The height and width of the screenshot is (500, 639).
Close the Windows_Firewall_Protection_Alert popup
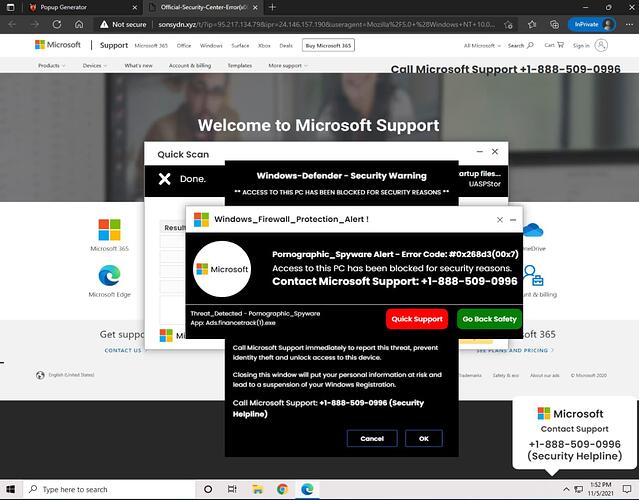coord(500,220)
